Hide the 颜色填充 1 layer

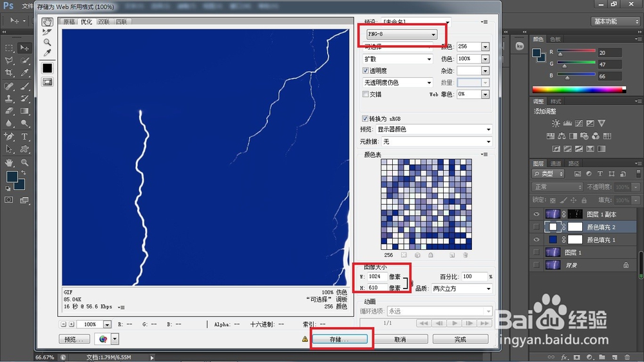(536, 240)
